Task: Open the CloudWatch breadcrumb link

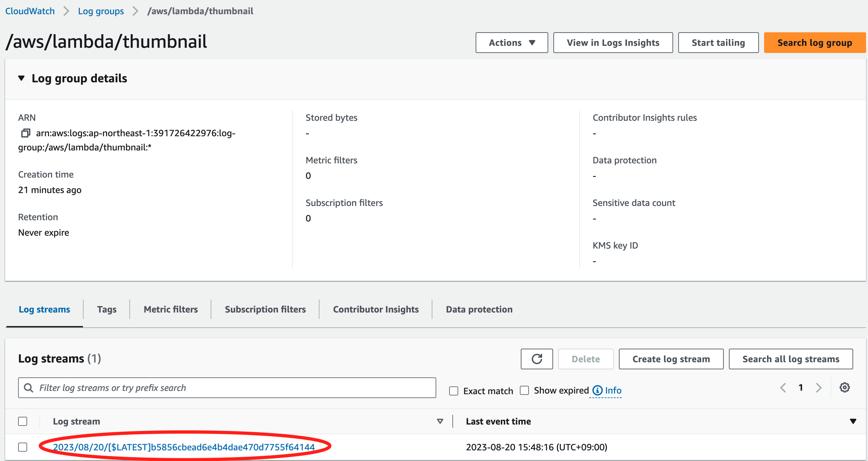Action: tap(30, 11)
